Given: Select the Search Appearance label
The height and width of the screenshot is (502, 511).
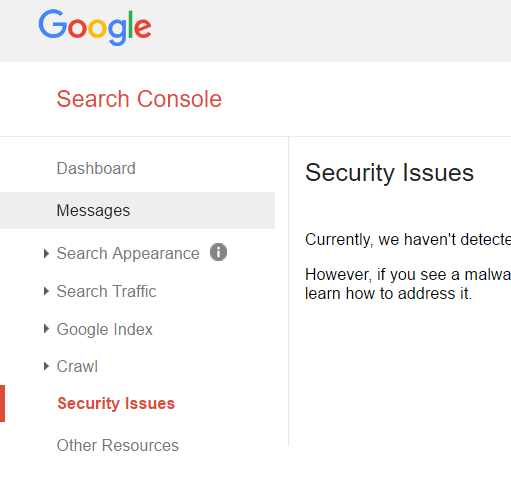Looking at the screenshot, I should coord(128,254).
